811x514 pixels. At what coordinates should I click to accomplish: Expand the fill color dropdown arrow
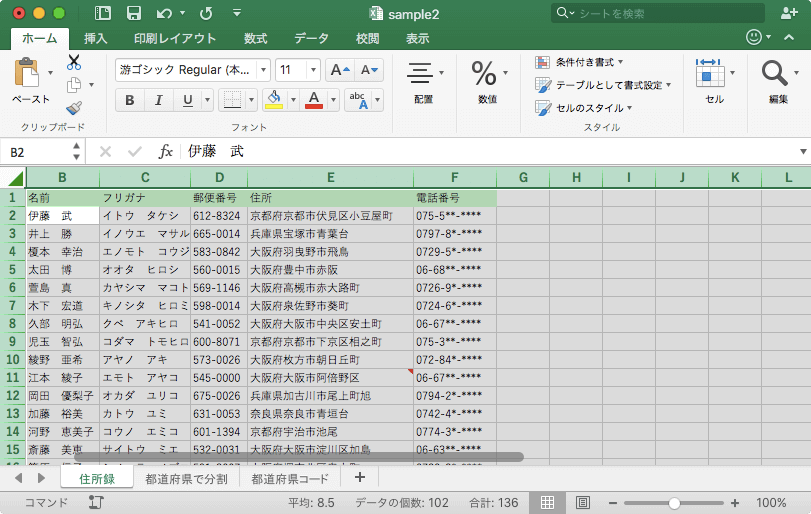click(x=293, y=100)
